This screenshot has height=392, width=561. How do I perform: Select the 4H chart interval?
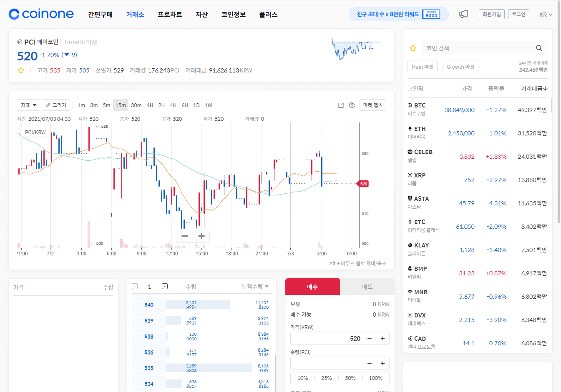click(173, 105)
